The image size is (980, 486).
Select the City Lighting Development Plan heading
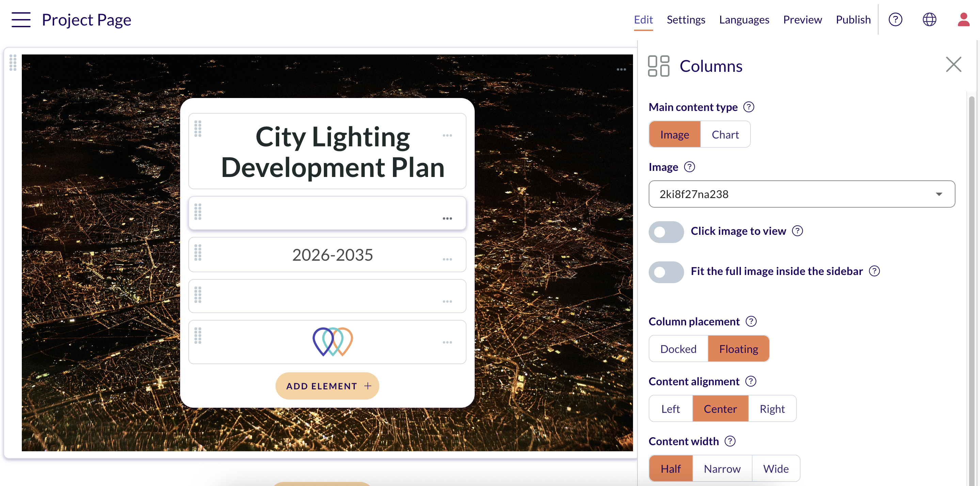coord(333,152)
